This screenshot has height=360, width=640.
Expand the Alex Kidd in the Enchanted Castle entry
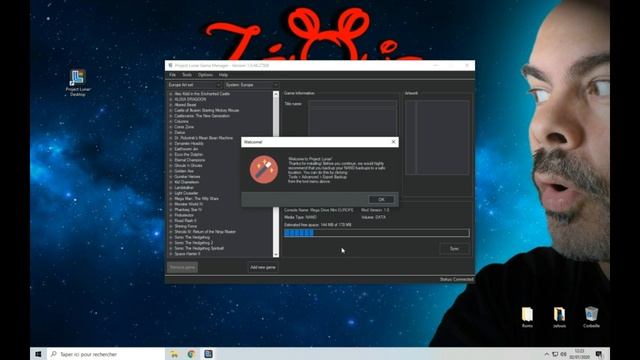(171, 94)
